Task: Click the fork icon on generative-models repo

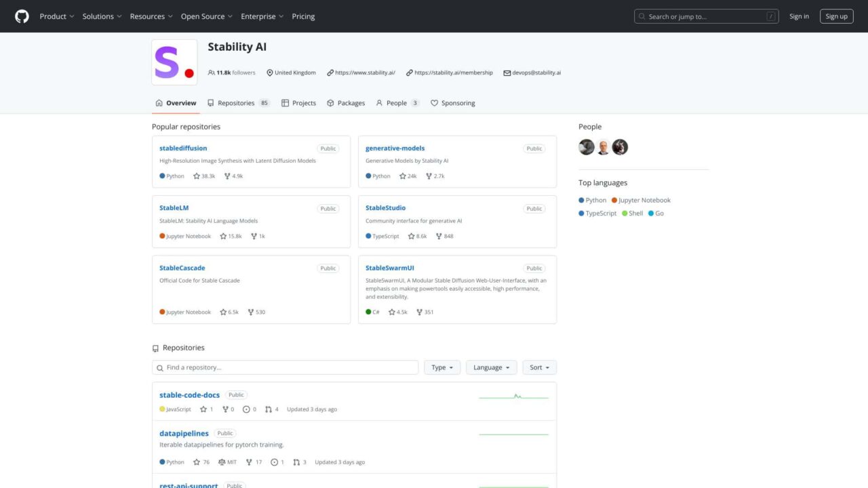Action: (x=429, y=176)
